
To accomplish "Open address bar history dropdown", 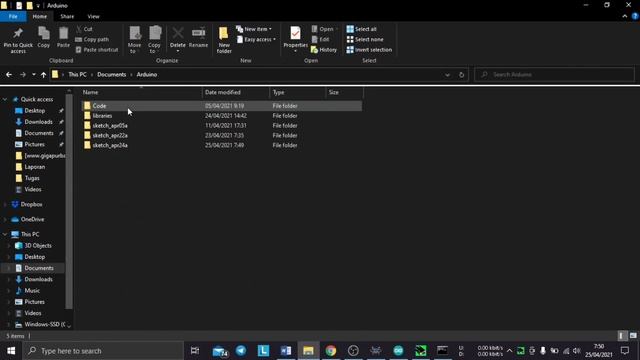I will [447, 75].
